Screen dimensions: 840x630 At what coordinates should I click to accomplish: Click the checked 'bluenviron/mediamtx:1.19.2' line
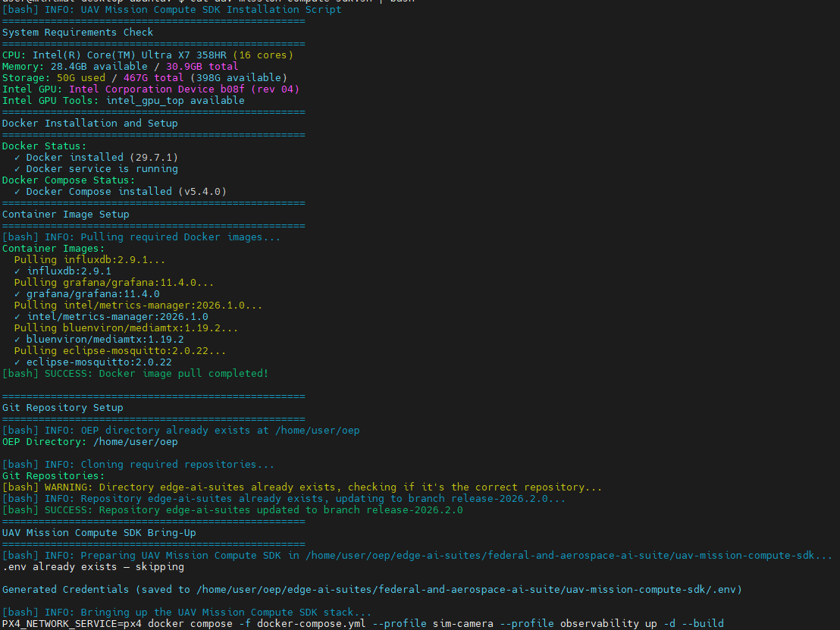pyautogui.click(x=99, y=340)
